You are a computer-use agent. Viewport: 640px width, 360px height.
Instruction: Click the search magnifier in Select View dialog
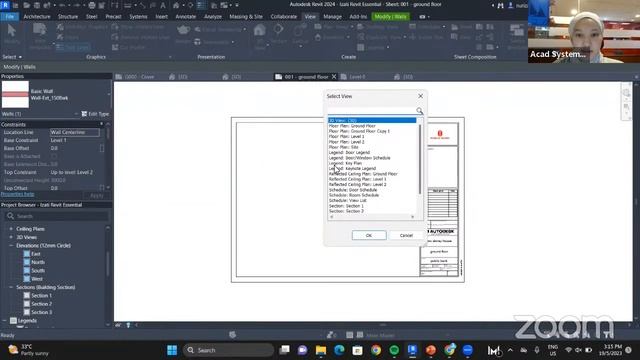(419, 111)
